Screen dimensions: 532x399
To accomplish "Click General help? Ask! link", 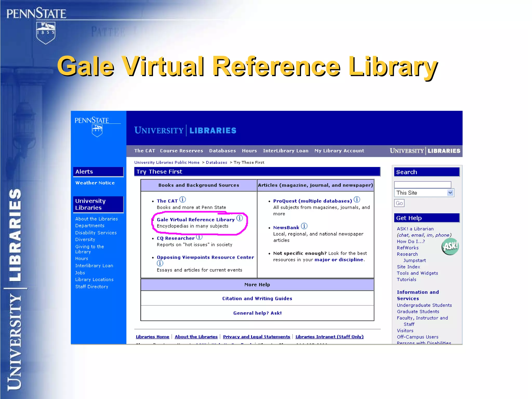I will coord(257,313).
